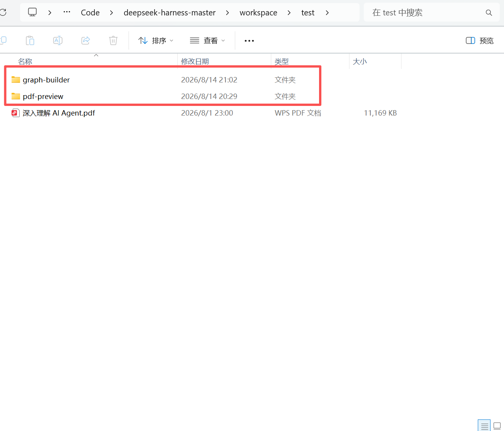
Task: Select the 深入理解 AI Agent.pdf file
Action: click(59, 113)
